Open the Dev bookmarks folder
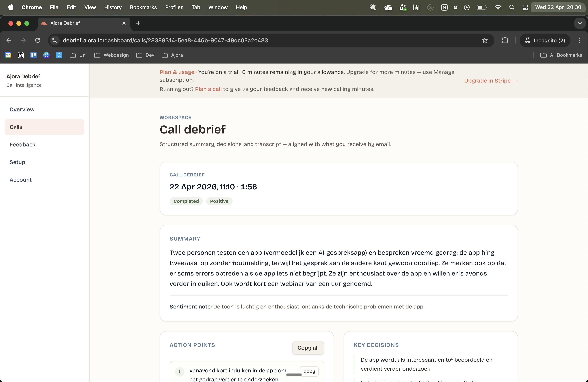588x382 pixels. (x=145, y=55)
